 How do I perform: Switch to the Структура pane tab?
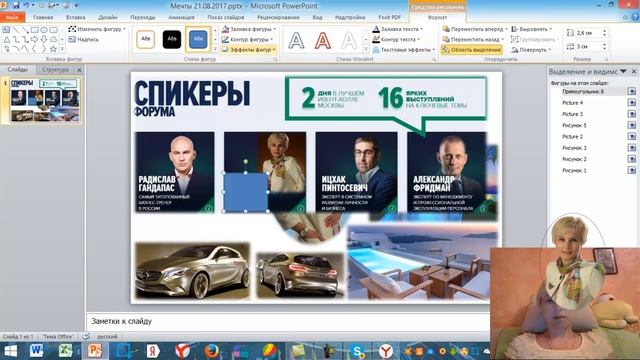tap(55, 70)
